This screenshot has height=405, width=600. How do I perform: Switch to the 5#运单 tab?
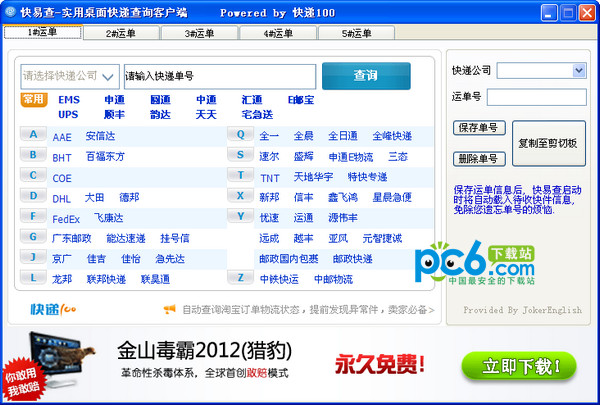(357, 33)
